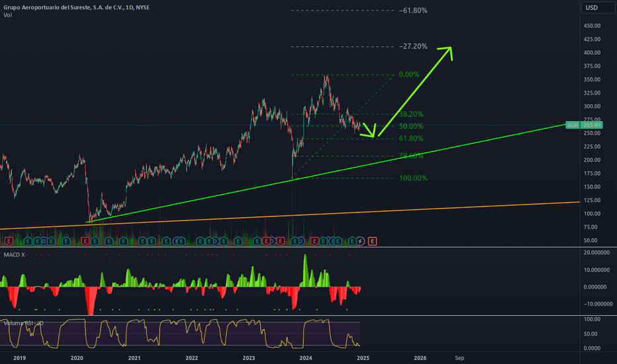Click the red earnings marker at early 2020
The height and width of the screenshot is (364, 617).
click(85, 241)
